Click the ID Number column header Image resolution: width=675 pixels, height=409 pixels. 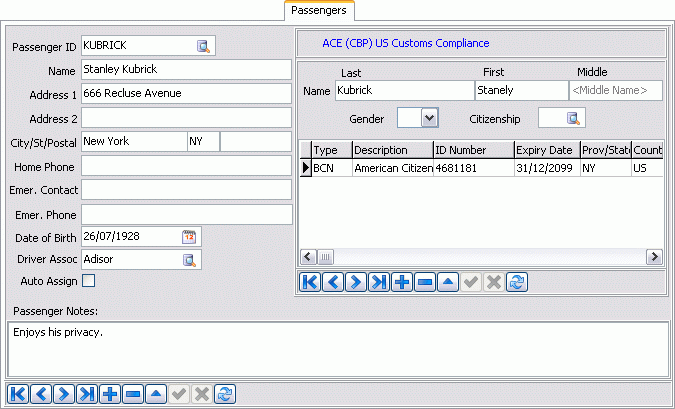point(472,150)
